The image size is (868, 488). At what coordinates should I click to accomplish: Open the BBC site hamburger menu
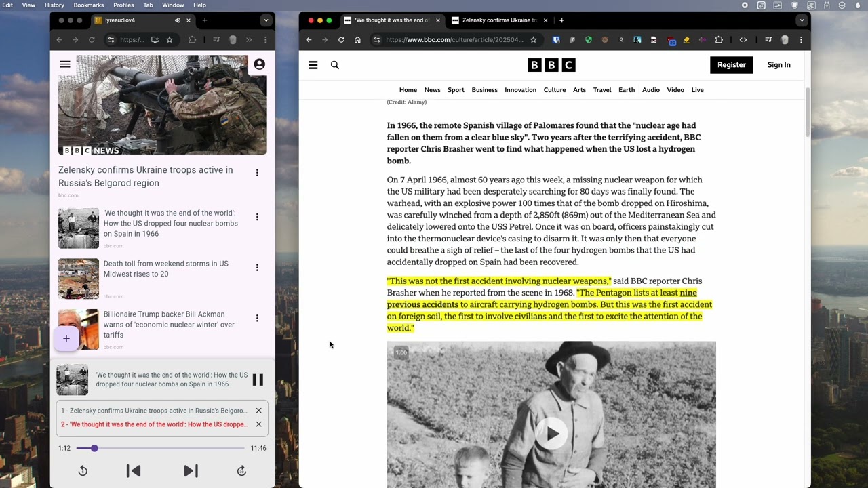[313, 65]
